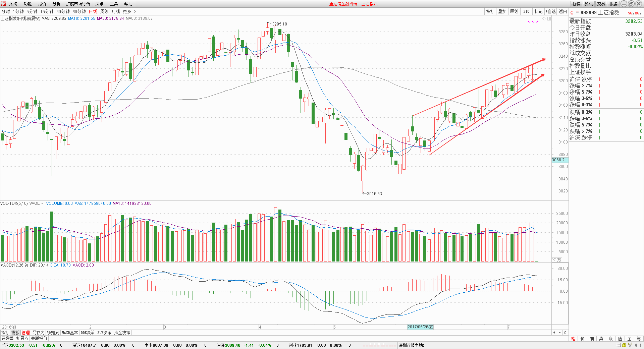Open the 报价 menu
Image resolution: width=644 pixels, height=349 pixels.
click(42, 4)
